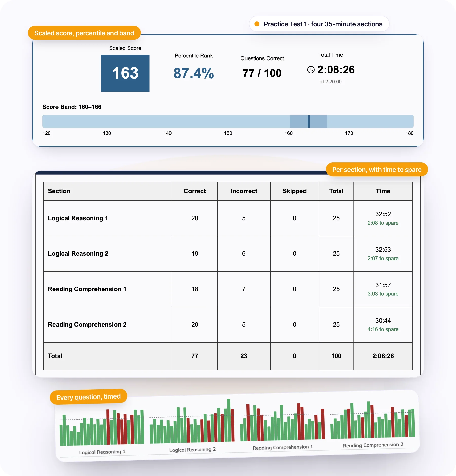
Task: Click the clock icon beside total time
Action: pos(311,70)
